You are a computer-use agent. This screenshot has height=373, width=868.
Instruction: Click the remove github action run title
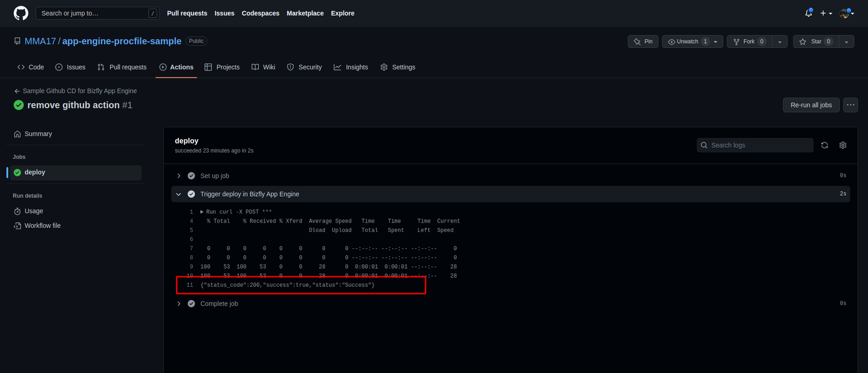point(73,105)
